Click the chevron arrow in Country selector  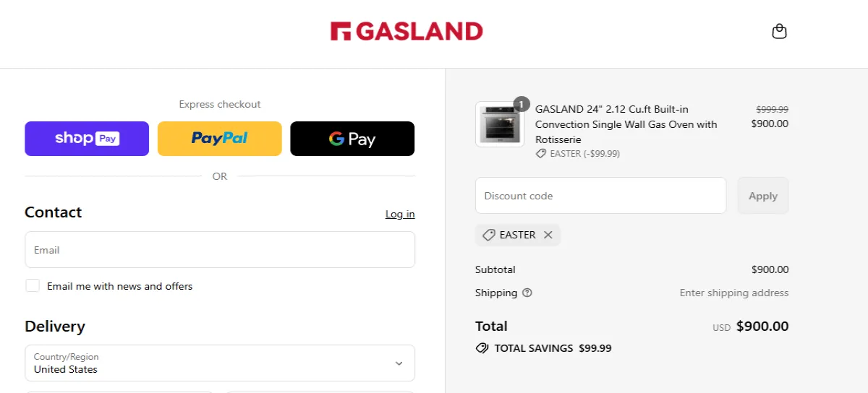399,363
